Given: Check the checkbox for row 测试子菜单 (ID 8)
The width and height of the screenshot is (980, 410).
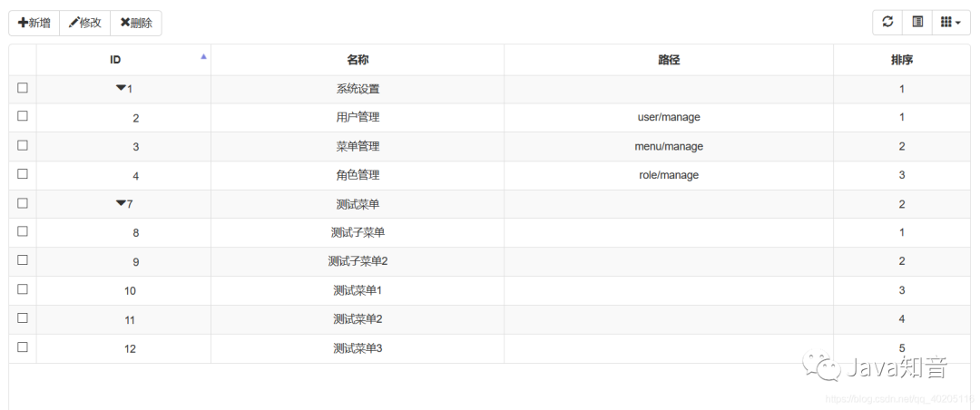Looking at the screenshot, I should [23, 231].
